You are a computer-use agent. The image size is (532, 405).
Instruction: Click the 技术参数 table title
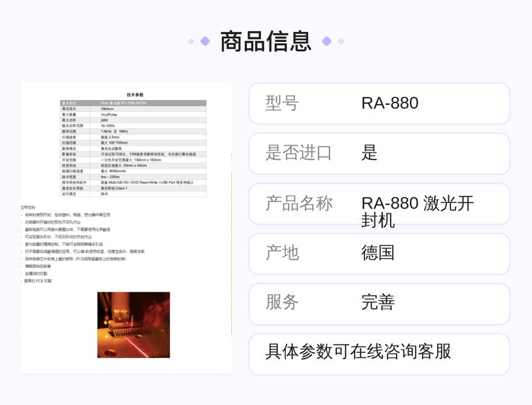click(x=135, y=94)
